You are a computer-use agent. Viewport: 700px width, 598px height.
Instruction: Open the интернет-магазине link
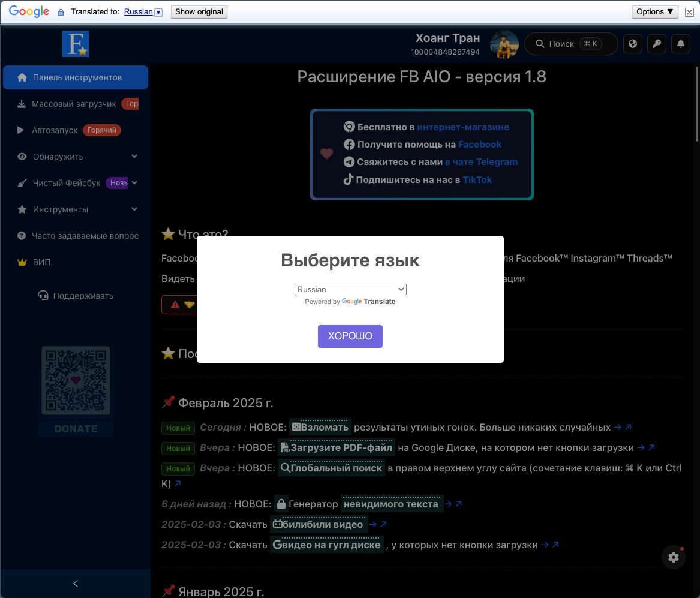463,127
